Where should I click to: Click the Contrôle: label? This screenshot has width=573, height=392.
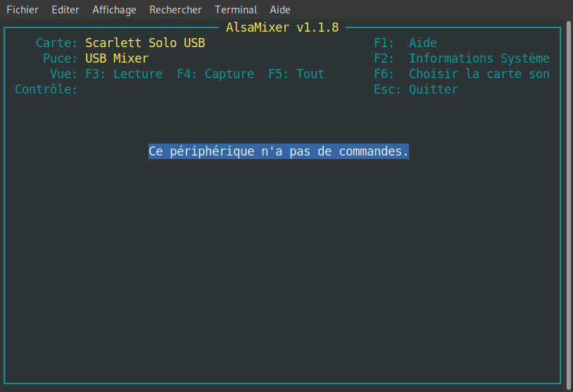(46, 89)
